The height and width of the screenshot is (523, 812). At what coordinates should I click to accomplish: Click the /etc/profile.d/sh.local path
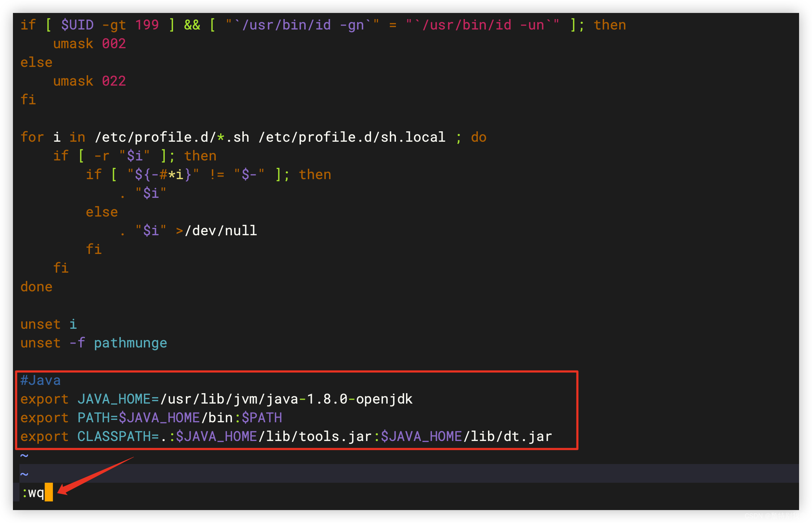(352, 137)
